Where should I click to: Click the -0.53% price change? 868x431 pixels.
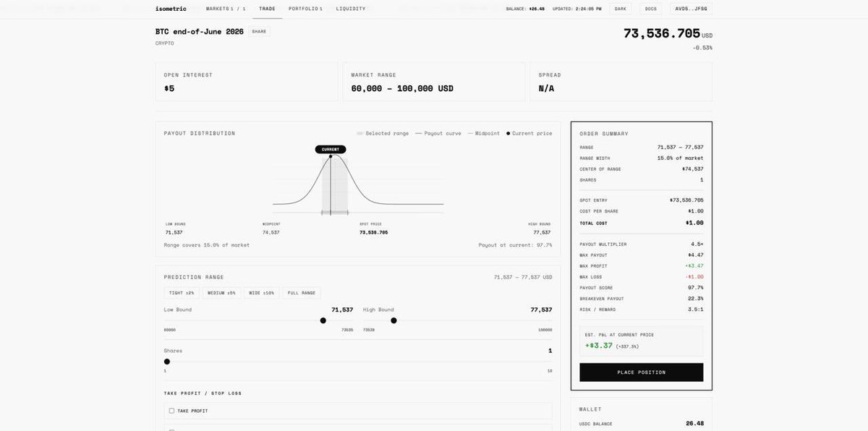point(702,48)
